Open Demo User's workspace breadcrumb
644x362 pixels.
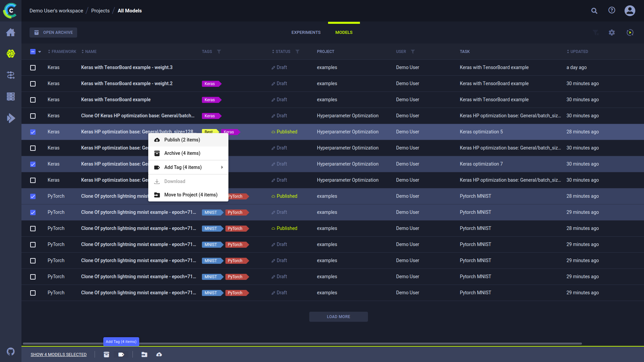56,11
